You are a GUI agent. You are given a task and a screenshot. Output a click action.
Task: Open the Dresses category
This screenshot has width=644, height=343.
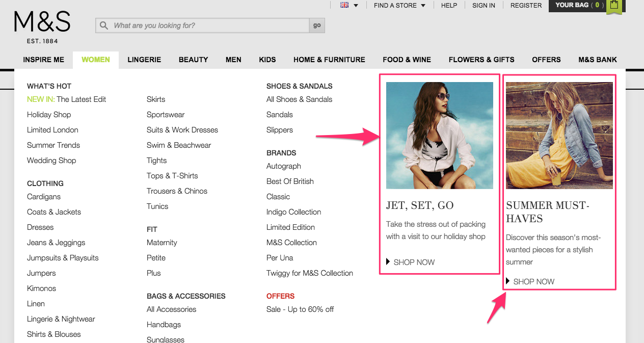(x=40, y=227)
